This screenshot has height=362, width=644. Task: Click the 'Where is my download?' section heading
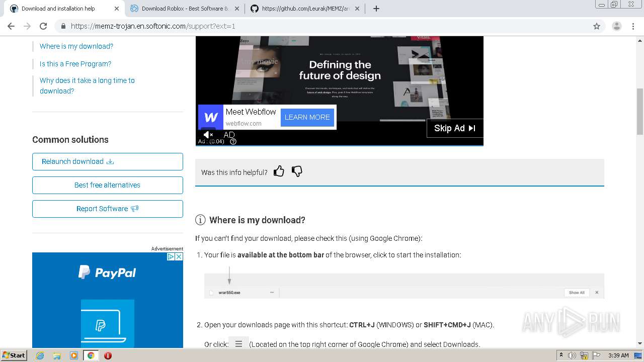click(x=257, y=220)
